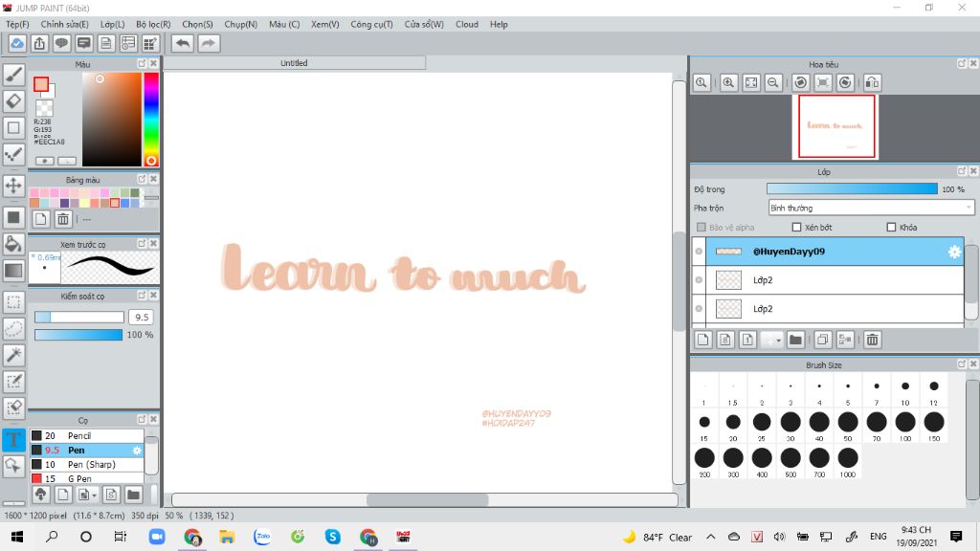Toggle visibility of first Lớp2 layer
This screenshot has height=551, width=980.
click(699, 280)
